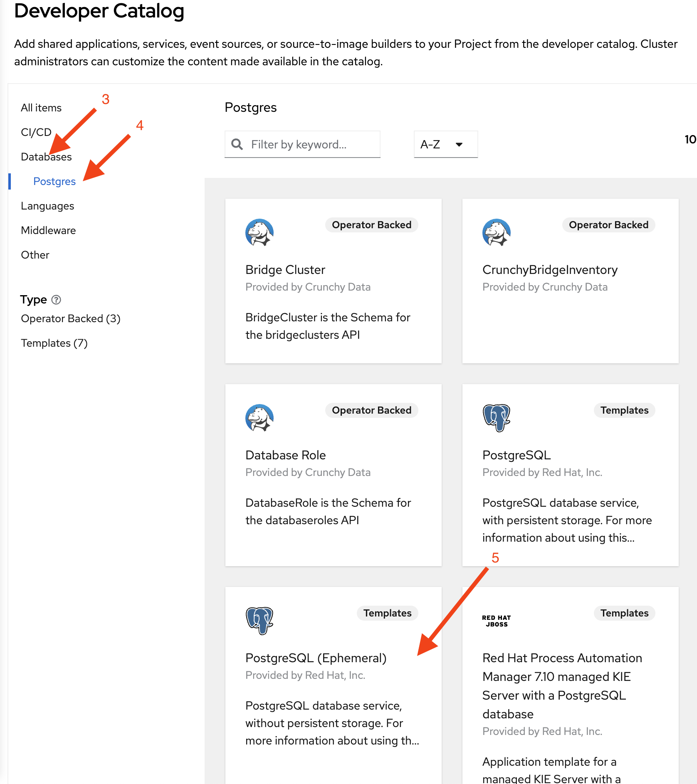Screen dimensions: 697x784
Task: Open the Bridge Cluster card title
Action: (x=285, y=270)
